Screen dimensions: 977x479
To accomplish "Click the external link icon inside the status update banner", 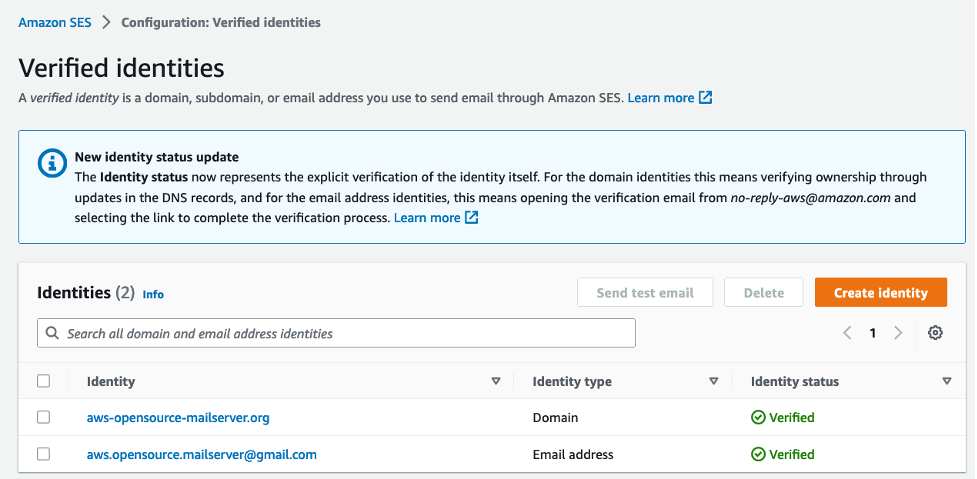I will click(x=472, y=218).
